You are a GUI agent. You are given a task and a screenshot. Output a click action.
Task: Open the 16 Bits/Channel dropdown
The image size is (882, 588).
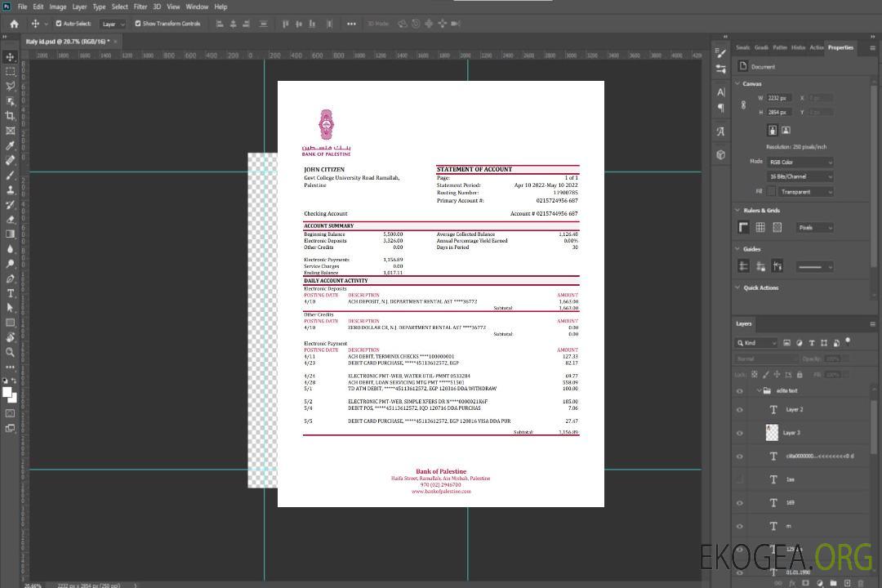click(x=800, y=176)
